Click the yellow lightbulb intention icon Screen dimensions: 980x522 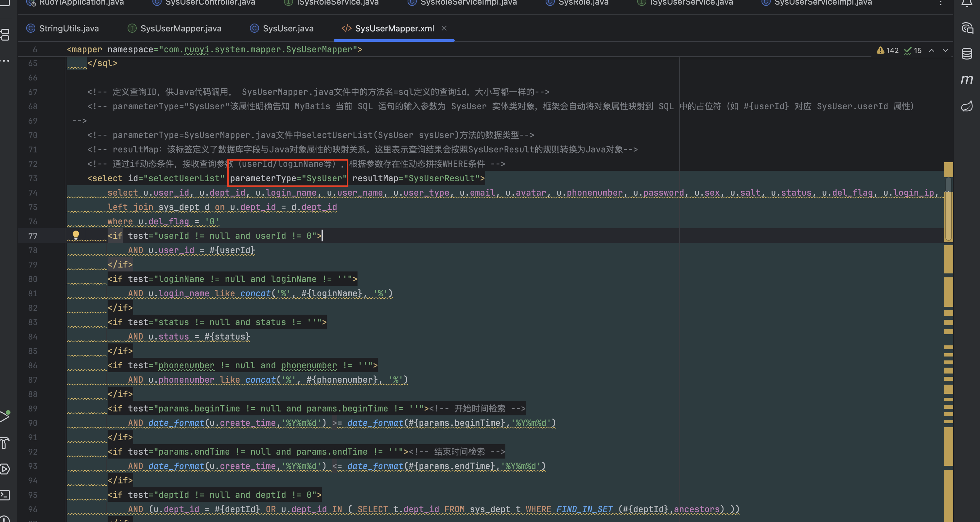coord(76,235)
